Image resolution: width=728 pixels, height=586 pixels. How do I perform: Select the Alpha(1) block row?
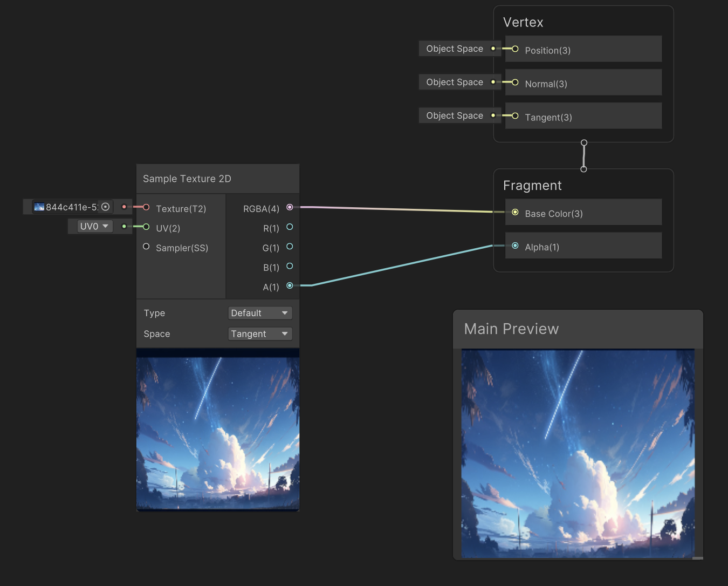[583, 246]
